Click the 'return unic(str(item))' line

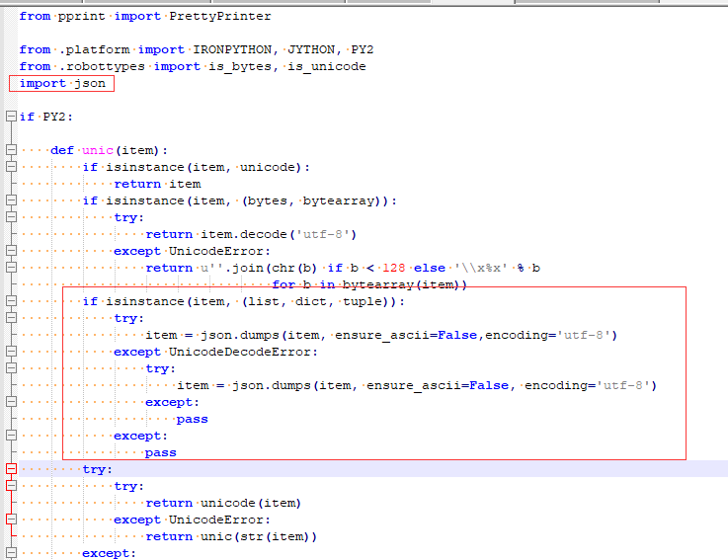(x=231, y=536)
